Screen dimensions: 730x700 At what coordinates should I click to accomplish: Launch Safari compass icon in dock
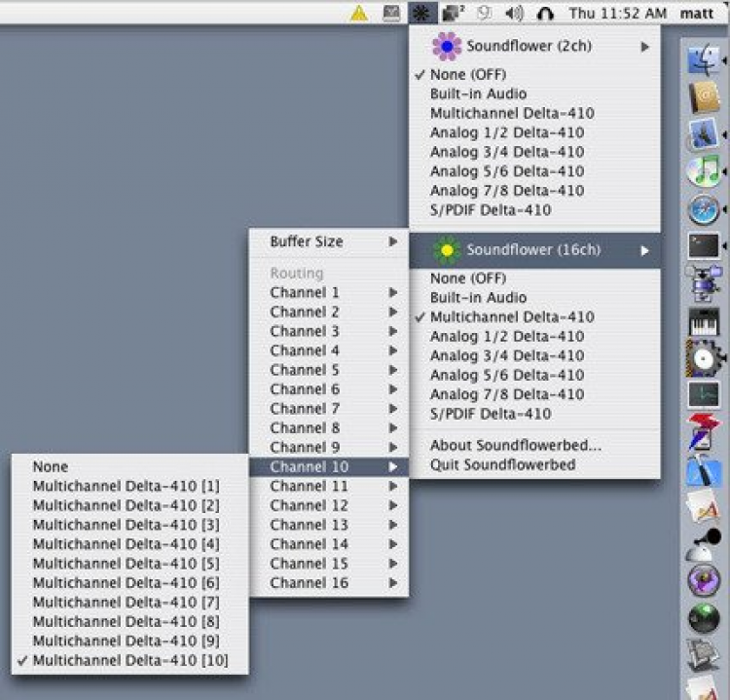704,210
